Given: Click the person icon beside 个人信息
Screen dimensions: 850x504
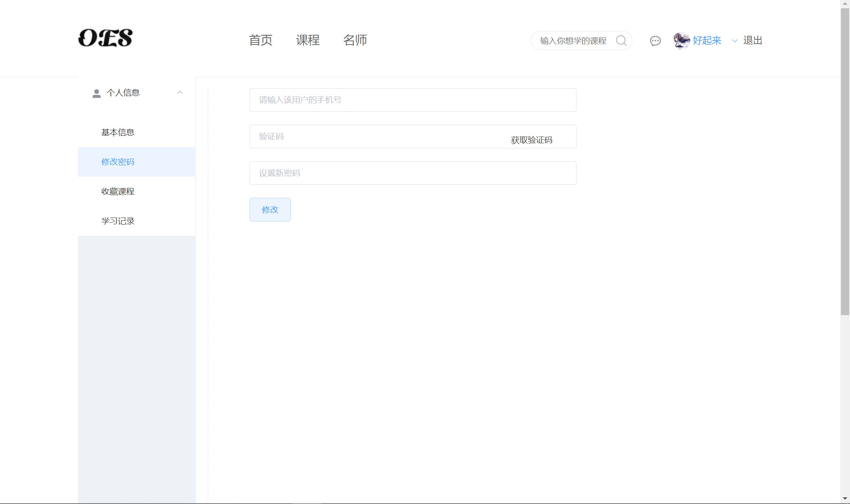Looking at the screenshot, I should (96, 93).
